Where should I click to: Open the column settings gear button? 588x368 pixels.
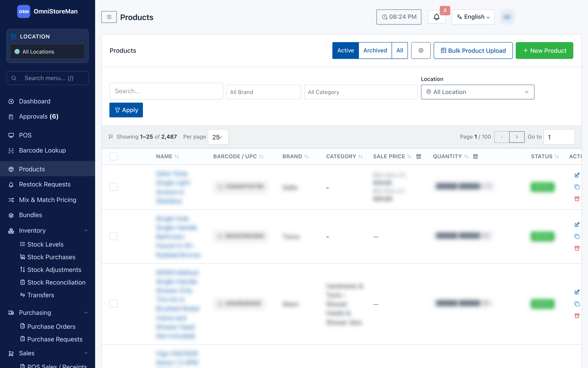pyautogui.click(x=421, y=50)
